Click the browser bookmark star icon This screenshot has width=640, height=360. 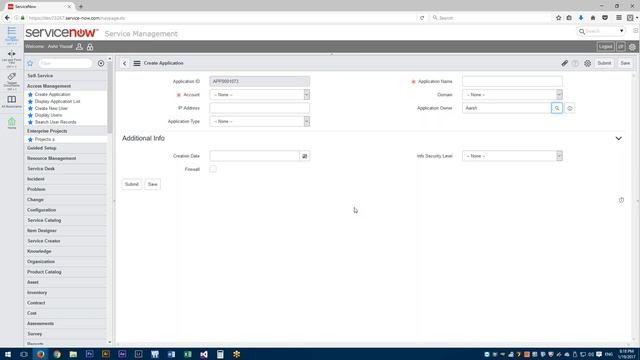(x=558, y=18)
